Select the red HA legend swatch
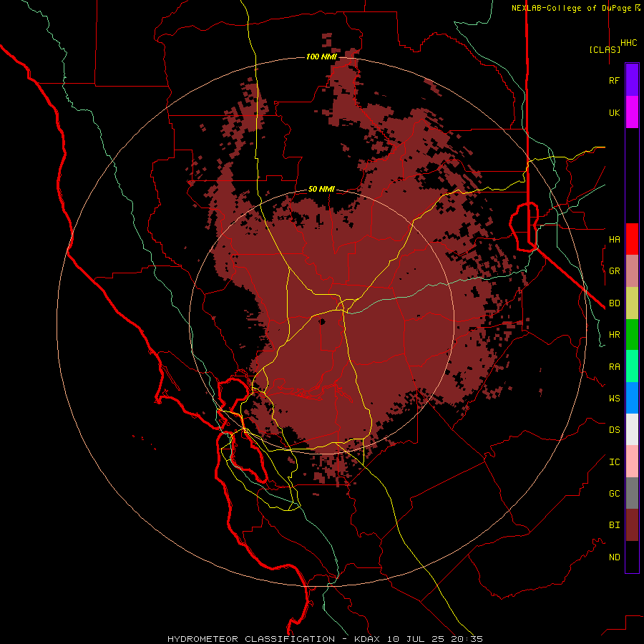 632,239
